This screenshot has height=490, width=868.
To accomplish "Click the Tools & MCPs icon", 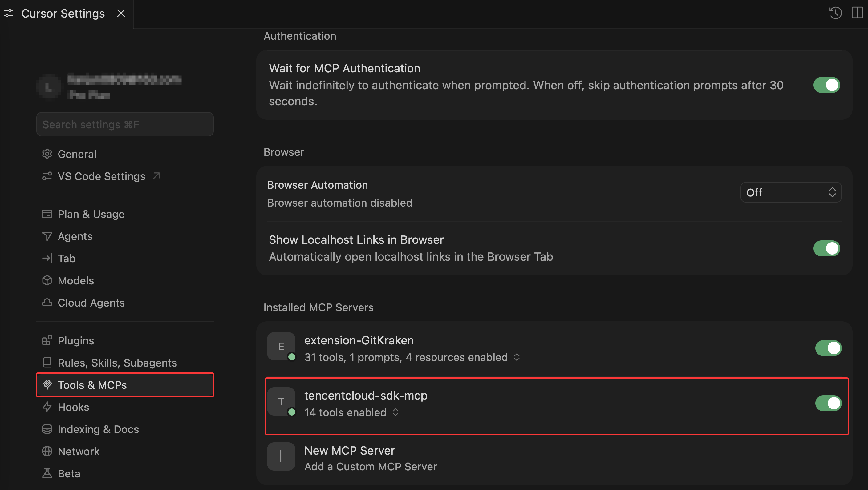I will click(47, 385).
